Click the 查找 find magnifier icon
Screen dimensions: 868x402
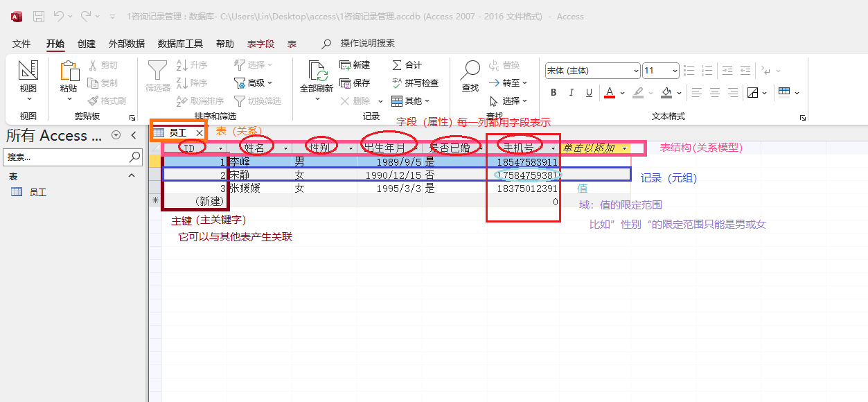[470, 71]
